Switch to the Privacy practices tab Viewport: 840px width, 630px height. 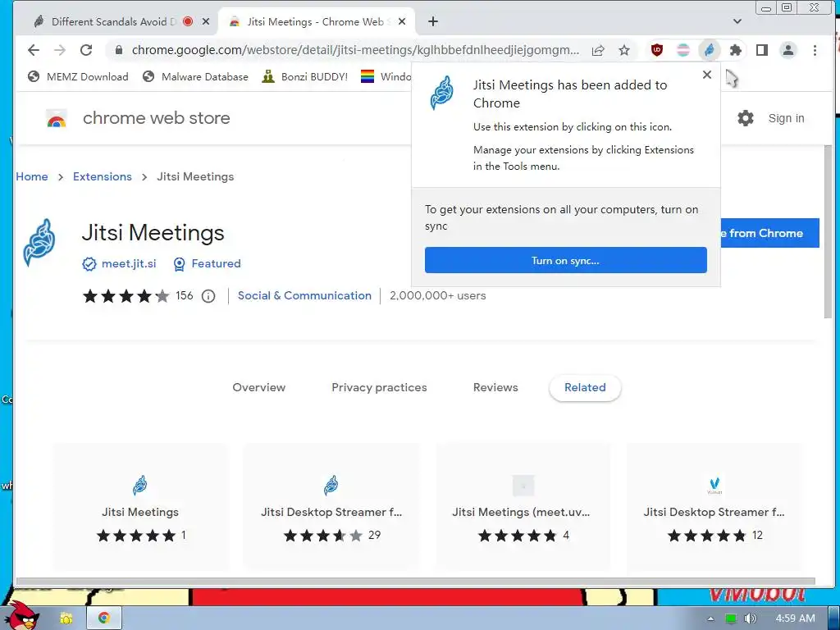point(379,387)
